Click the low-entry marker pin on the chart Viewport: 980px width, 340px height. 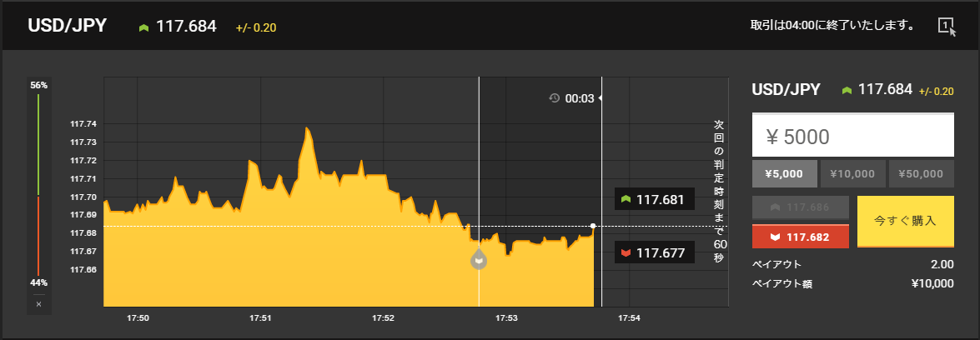click(x=479, y=260)
